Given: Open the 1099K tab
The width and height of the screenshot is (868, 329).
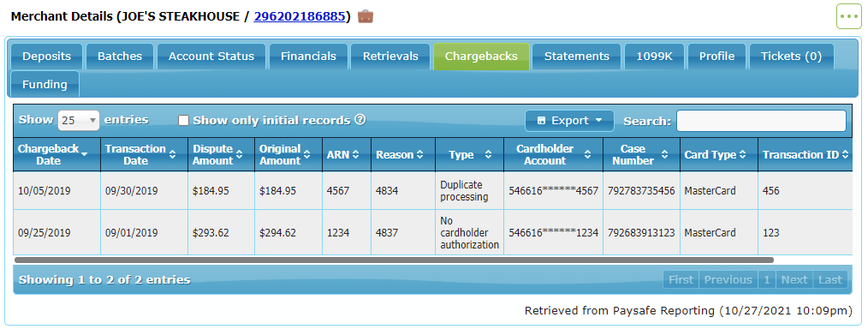Looking at the screenshot, I should [x=654, y=57].
